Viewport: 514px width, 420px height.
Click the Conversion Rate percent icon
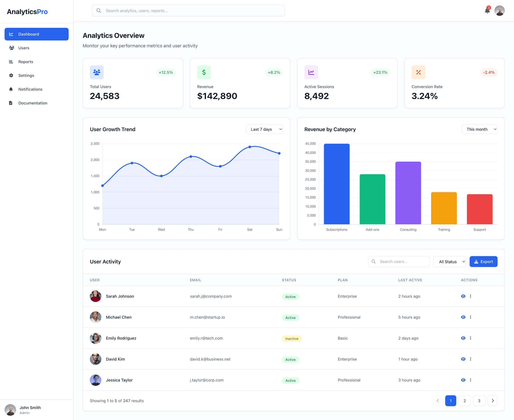[x=418, y=72]
